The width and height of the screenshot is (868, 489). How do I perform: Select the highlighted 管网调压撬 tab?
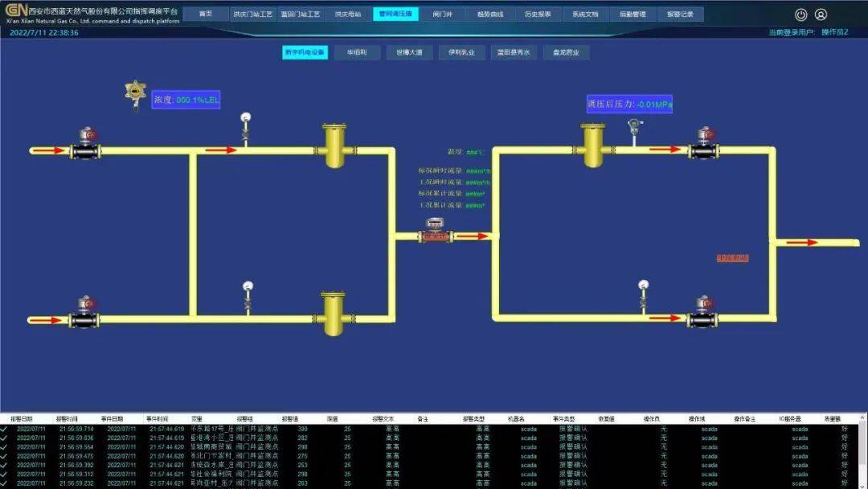(395, 14)
